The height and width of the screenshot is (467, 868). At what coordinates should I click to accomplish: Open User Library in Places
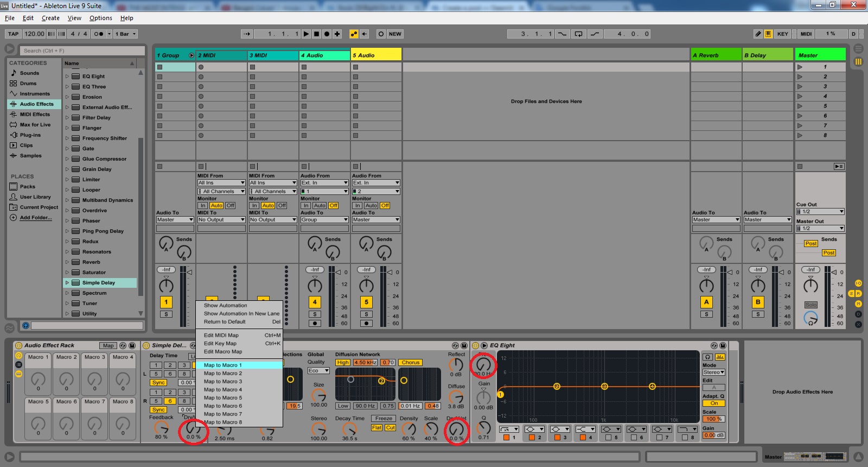coord(35,197)
